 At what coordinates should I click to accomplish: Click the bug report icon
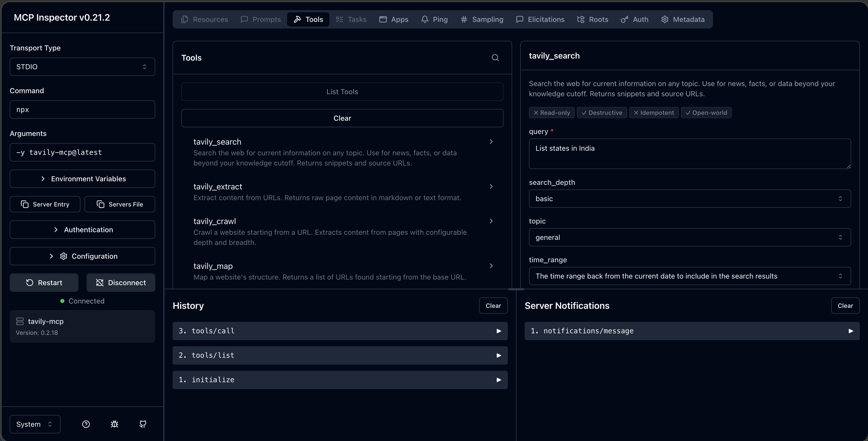[115, 424]
